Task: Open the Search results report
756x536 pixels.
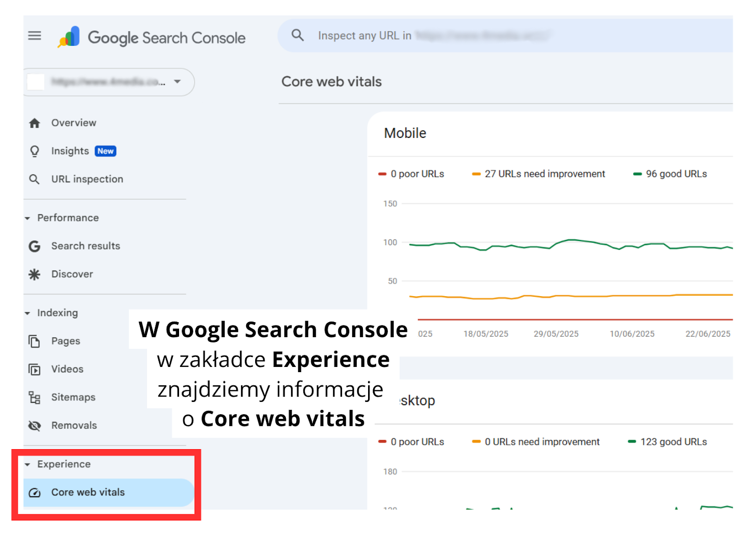Action: 86,246
